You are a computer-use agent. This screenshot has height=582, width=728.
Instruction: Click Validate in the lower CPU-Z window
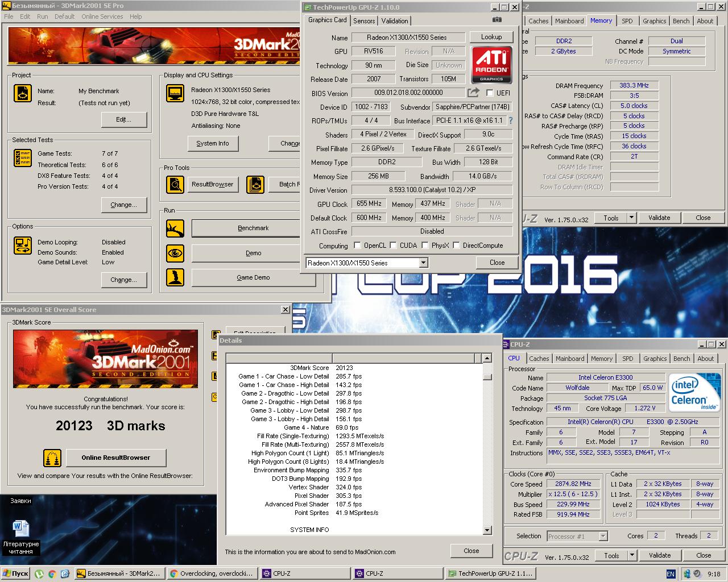click(660, 555)
